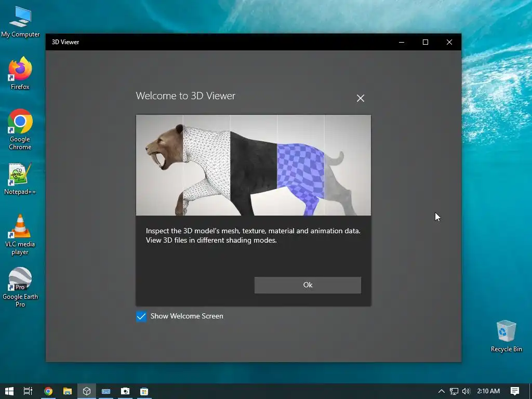The height and width of the screenshot is (399, 532).
Task: Select the Recycle Bin icon
Action: (x=506, y=336)
